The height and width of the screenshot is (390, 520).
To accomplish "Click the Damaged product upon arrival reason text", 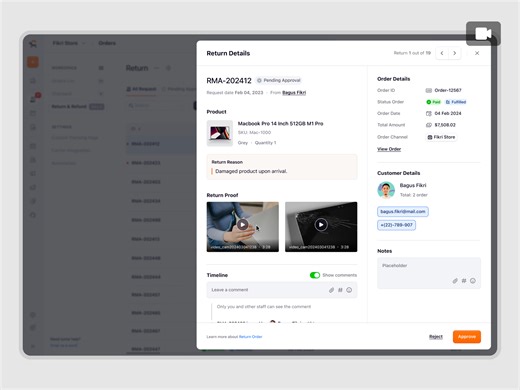I will (251, 171).
